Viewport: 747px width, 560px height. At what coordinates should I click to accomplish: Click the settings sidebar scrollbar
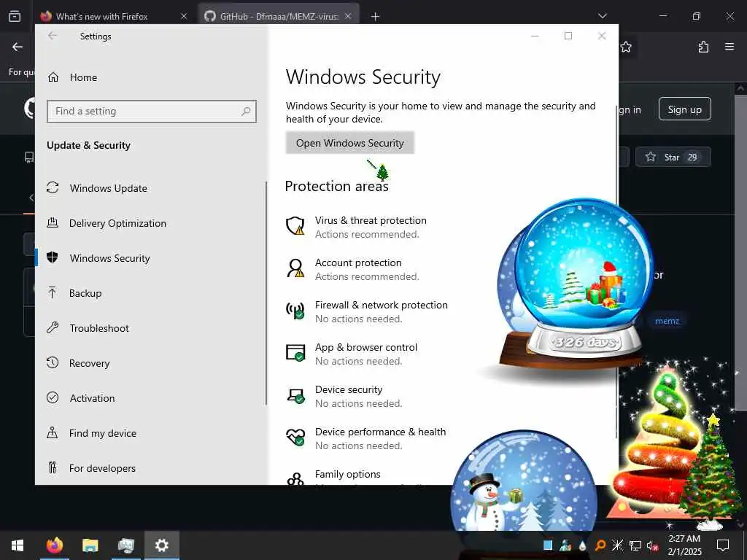(x=266, y=293)
